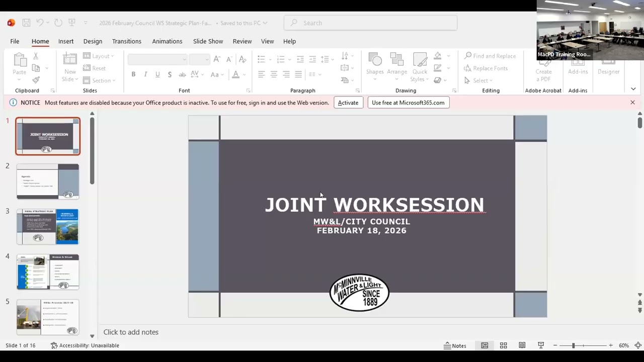Click the New Slide icon
644x362 pixels.
coord(70,60)
